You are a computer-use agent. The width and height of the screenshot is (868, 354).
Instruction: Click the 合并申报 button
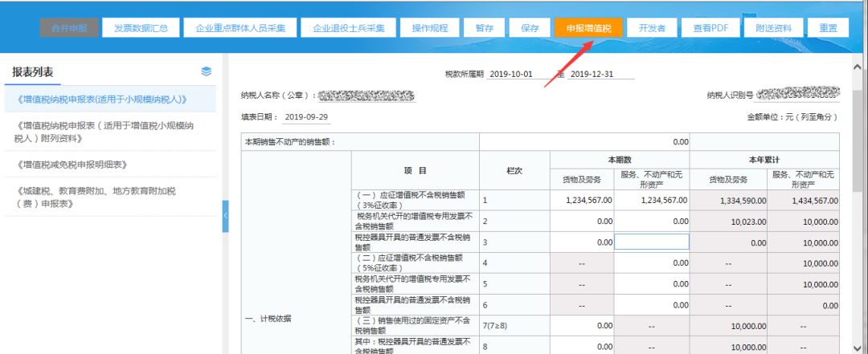pos(69,27)
